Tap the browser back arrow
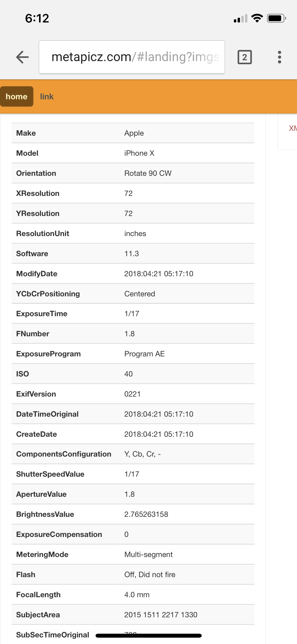Screen dimensions: 297x644 tap(22, 57)
